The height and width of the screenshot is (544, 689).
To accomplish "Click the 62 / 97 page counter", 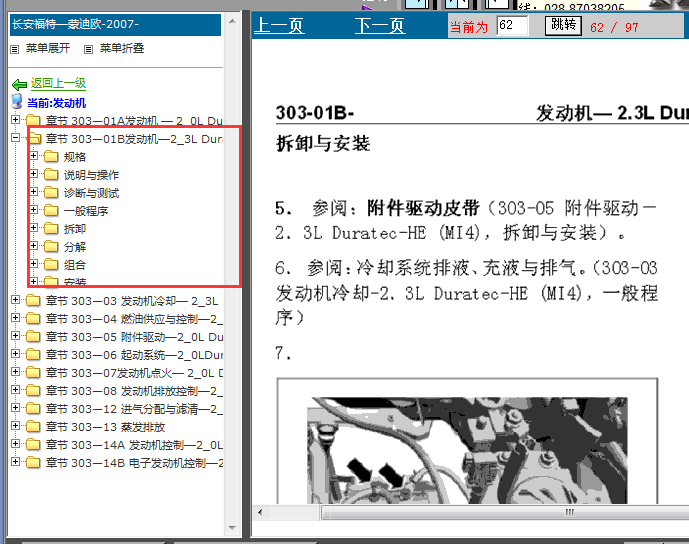I will 614,27.
